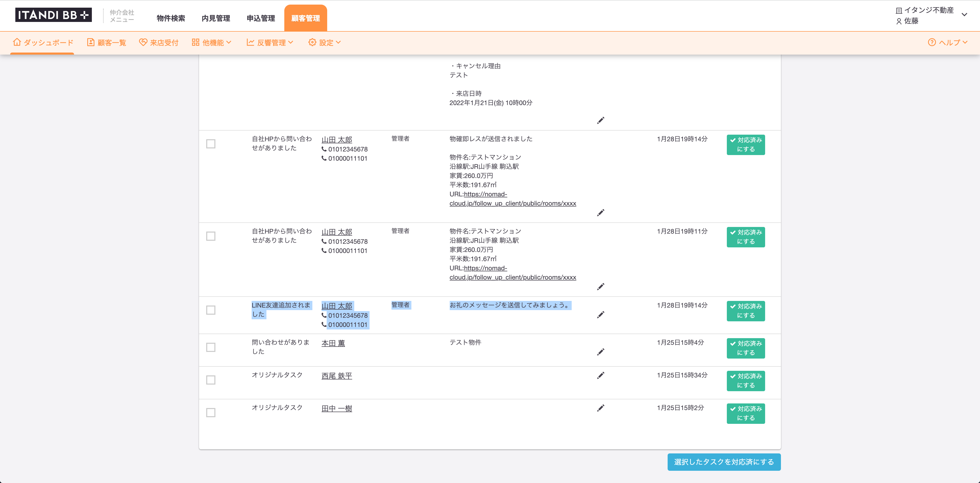Open the 申込管理 tab

(261, 18)
